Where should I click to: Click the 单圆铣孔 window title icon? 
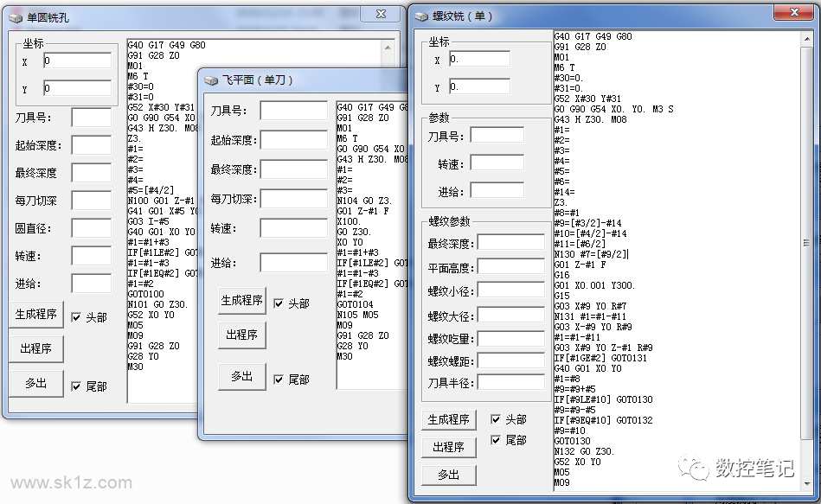(x=16, y=18)
